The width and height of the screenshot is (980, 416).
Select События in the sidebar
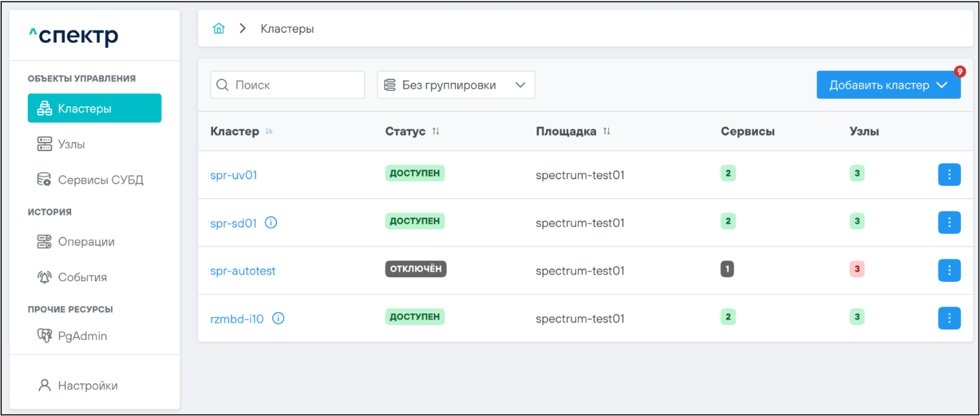(82, 277)
